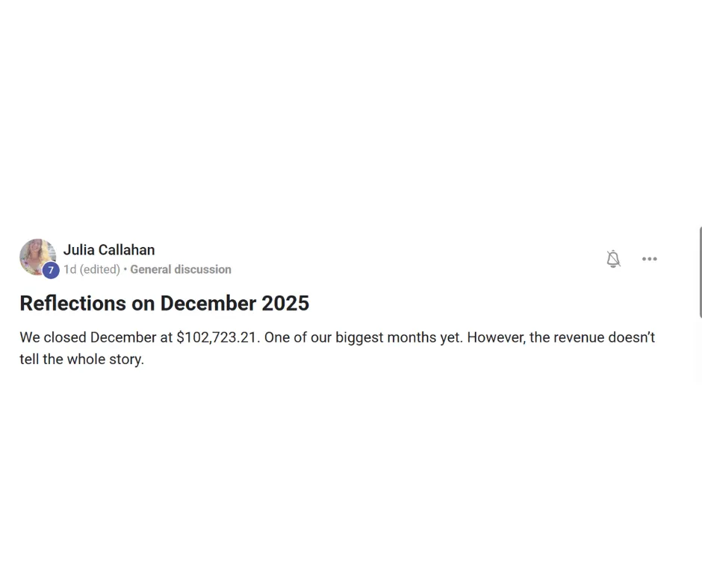Click the $102,723.21 revenue amount in post
The width and height of the screenshot is (702, 588).
[217, 337]
